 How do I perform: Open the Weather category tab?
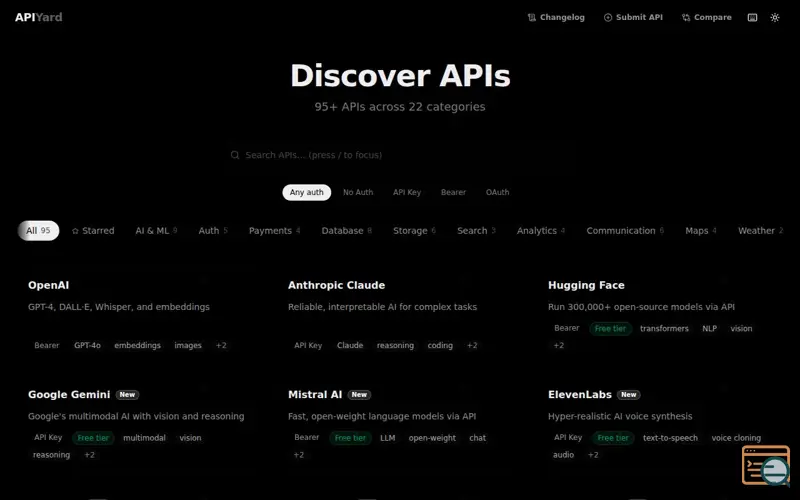tap(760, 231)
